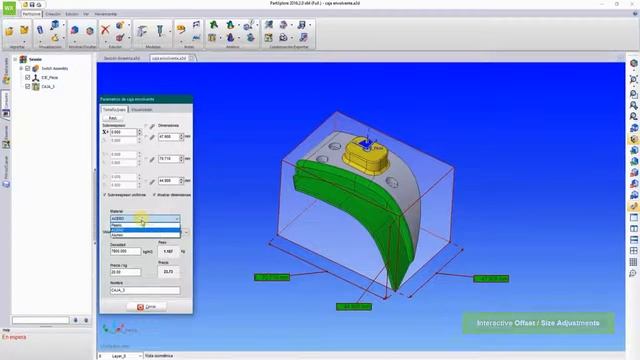
Task: Click the dotted grid icon on right toolbar
Action: (633, 262)
